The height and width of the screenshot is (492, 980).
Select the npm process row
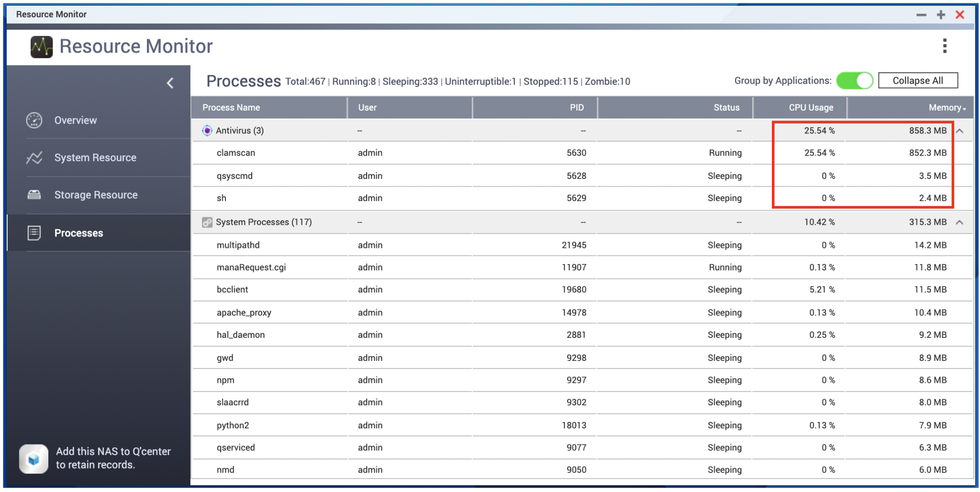point(582,380)
